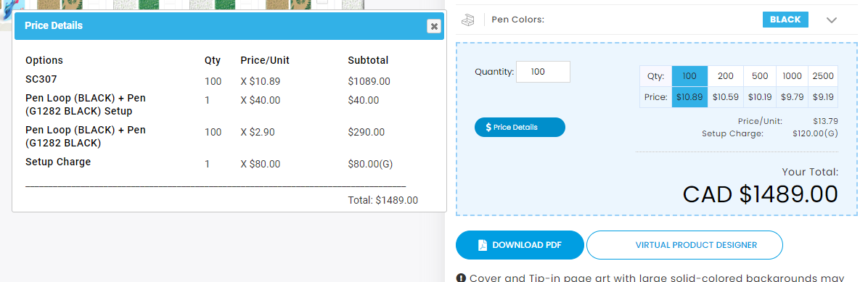Choose the 1000 quantity tier
This screenshot has width=868, height=282.
[x=792, y=76]
